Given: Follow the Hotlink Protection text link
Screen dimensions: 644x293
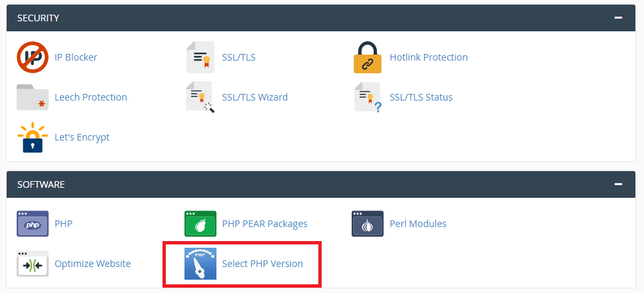Looking at the screenshot, I should point(429,57).
